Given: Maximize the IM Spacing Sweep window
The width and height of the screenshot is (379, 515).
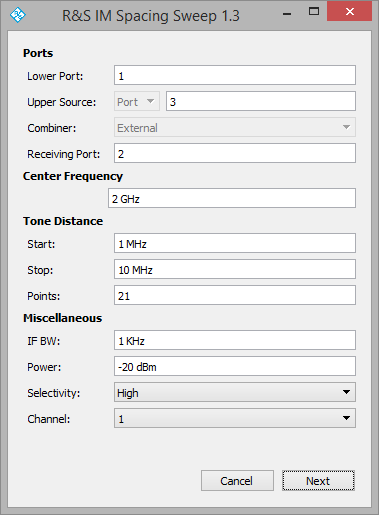Looking at the screenshot, I should (314, 12).
